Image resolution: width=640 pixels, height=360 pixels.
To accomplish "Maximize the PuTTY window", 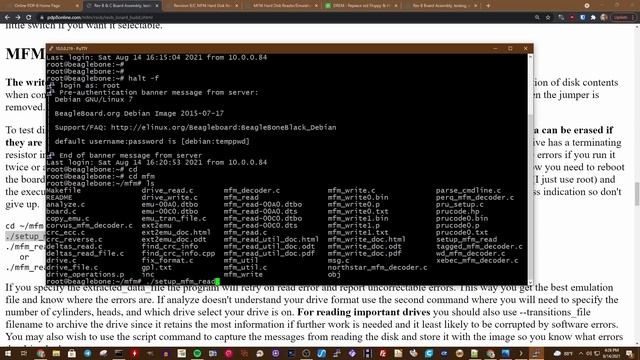I will point(510,49).
